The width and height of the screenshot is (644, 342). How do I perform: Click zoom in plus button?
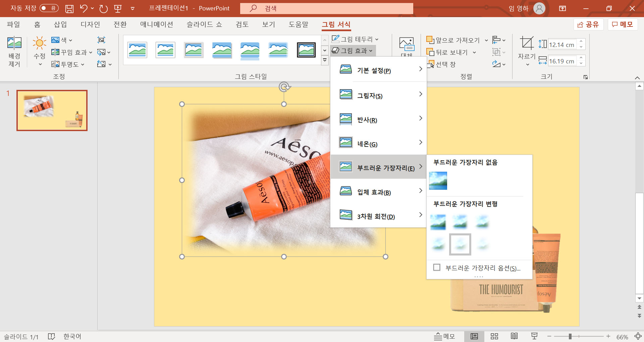click(x=608, y=336)
